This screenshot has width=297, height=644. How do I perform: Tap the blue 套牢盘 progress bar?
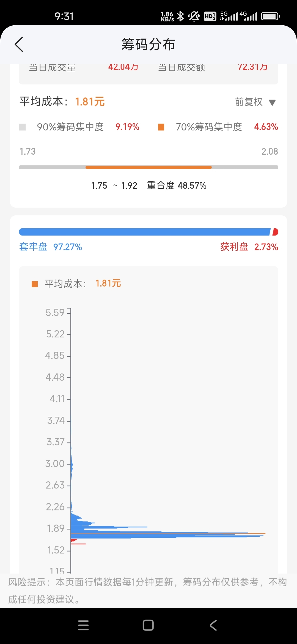tap(145, 232)
